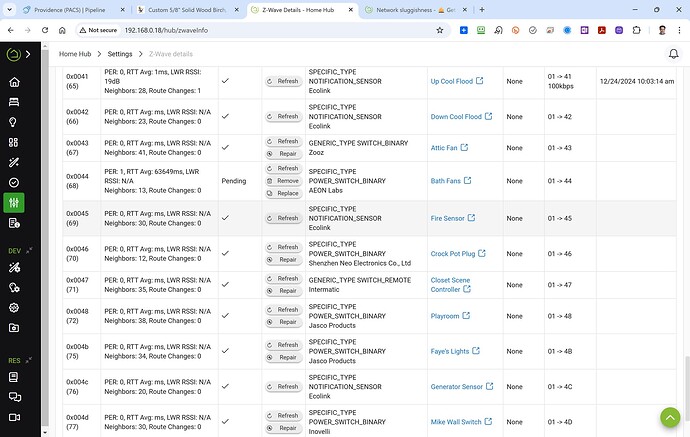
Task: Collapse the DEV section in sidebar
Action: coord(29,250)
